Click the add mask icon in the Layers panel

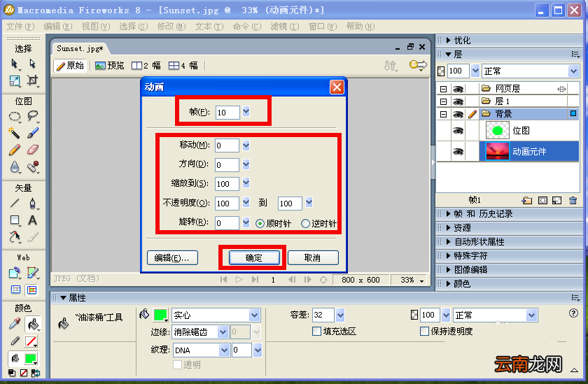tap(542, 201)
